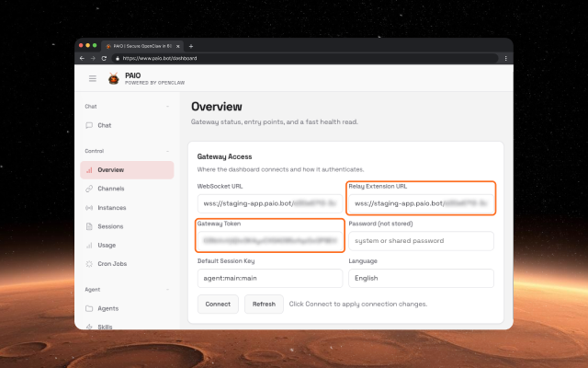Open the Sessions page
Viewport: 588px width, 368px height.
click(110, 226)
